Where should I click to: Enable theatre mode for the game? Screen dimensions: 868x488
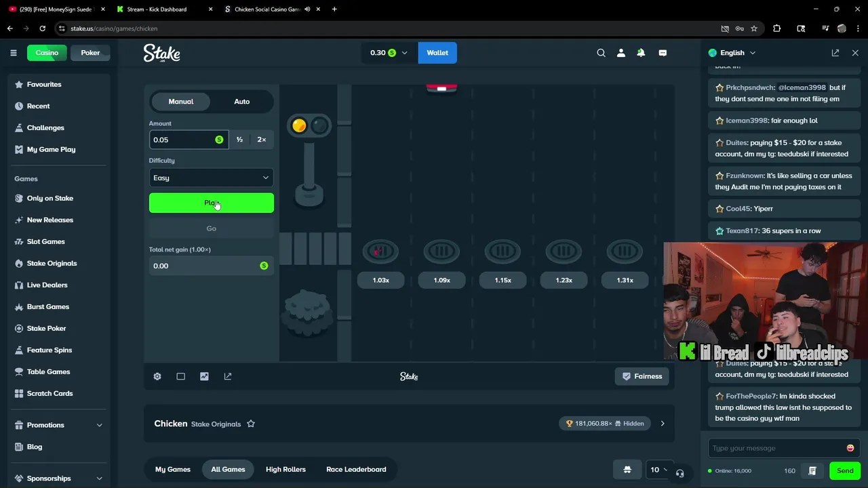click(180, 376)
